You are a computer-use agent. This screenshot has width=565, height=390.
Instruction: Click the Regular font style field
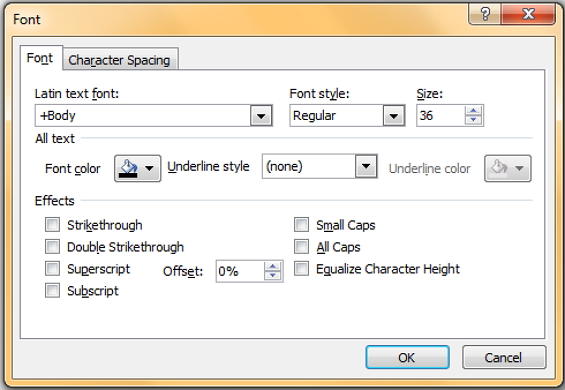point(337,116)
